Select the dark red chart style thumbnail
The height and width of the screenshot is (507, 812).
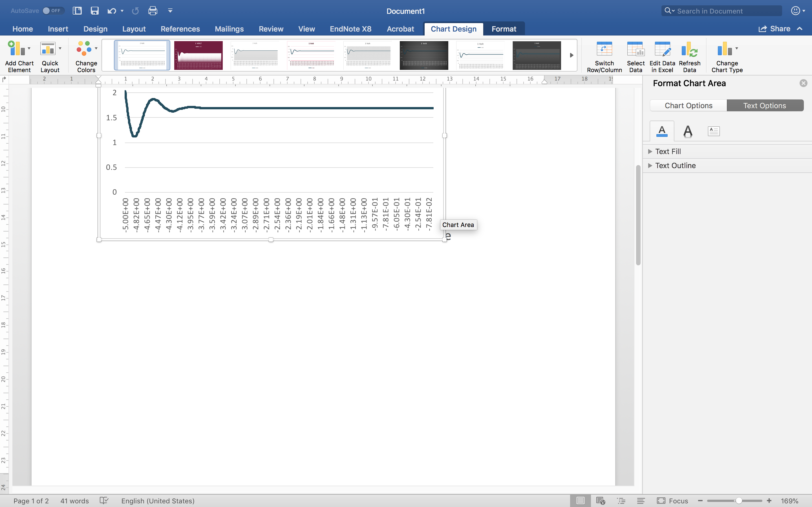[x=198, y=55]
